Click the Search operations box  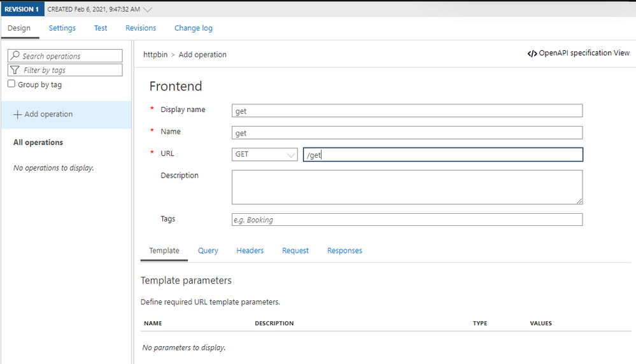tap(70, 56)
